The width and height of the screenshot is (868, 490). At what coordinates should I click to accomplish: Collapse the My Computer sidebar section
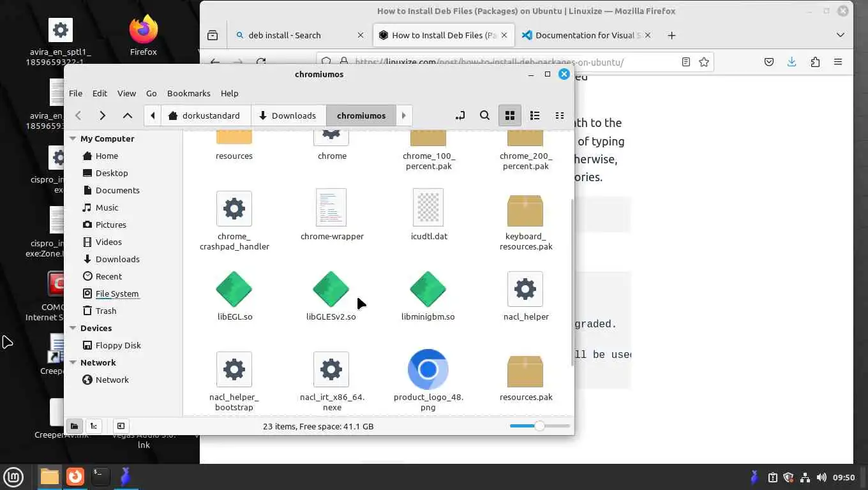pos(73,138)
